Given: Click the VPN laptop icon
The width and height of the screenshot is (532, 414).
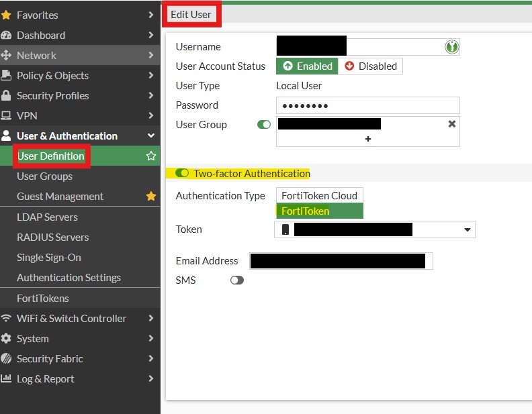Looking at the screenshot, I should pos(6,115).
